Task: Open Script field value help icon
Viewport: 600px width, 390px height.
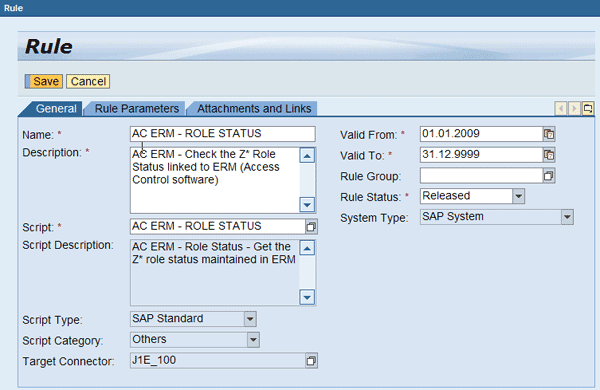Action: coord(311,227)
